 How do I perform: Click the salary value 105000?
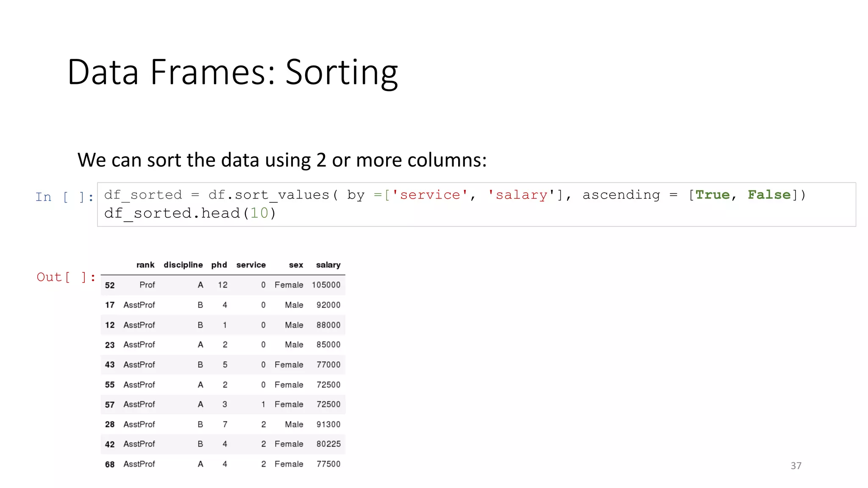[x=326, y=285]
